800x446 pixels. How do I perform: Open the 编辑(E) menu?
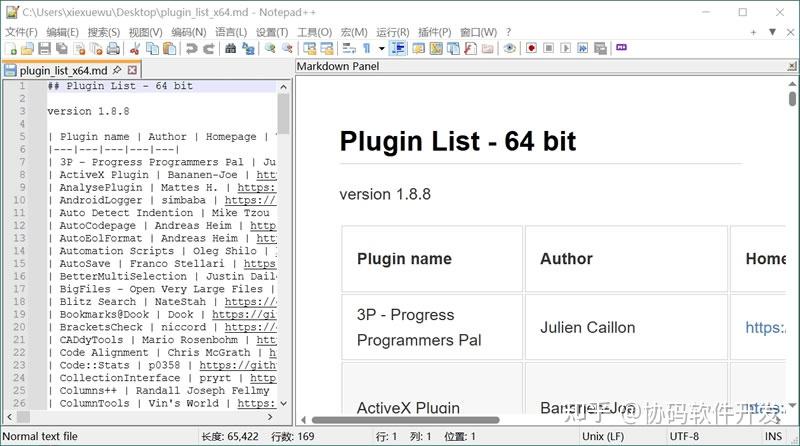pyautogui.click(x=62, y=32)
